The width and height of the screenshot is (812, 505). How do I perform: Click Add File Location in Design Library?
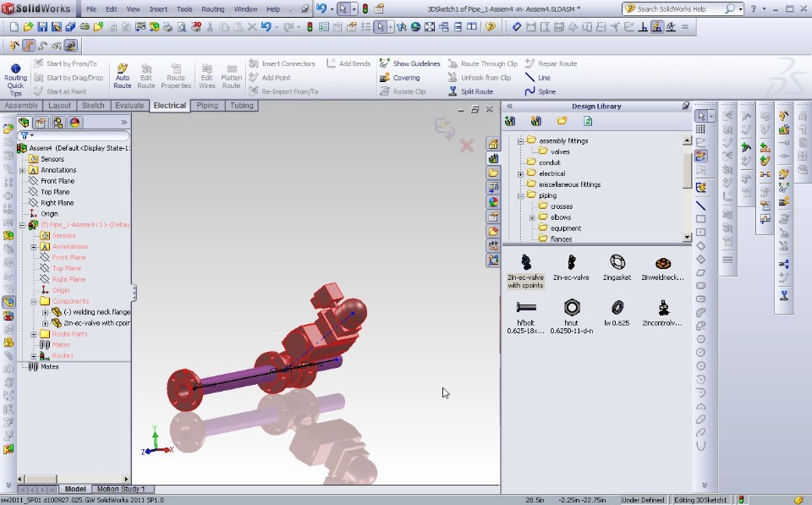click(536, 121)
